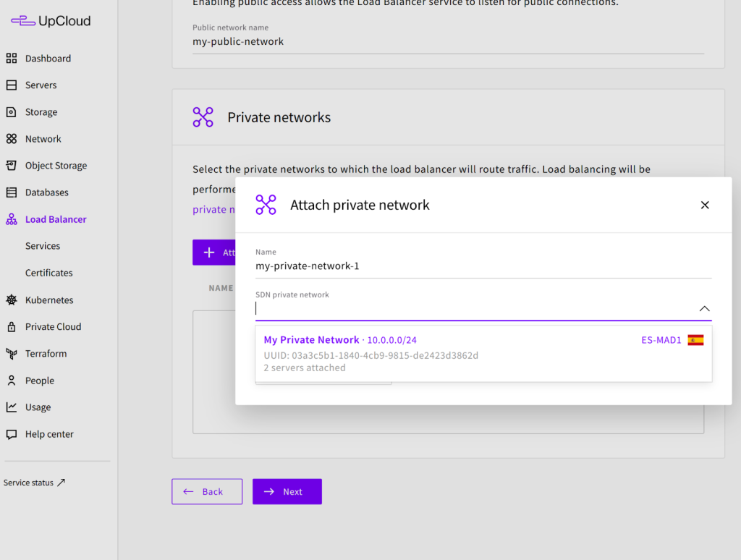Open Certificates in the sidebar
This screenshot has width=741, height=560.
tap(48, 273)
